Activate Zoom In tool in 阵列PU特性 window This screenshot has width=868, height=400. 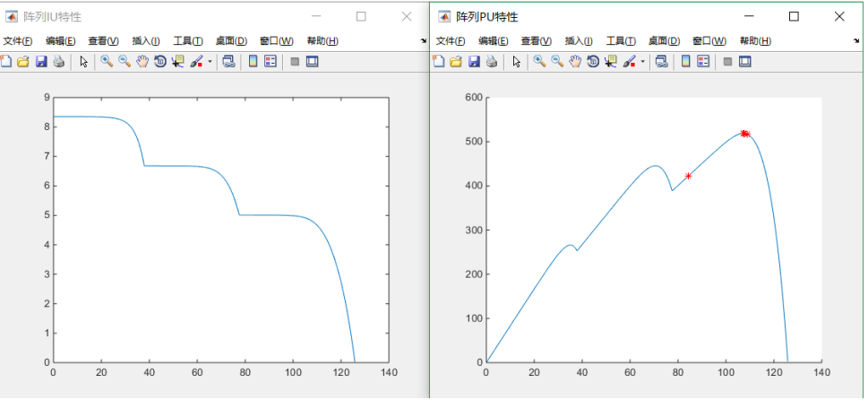point(540,62)
